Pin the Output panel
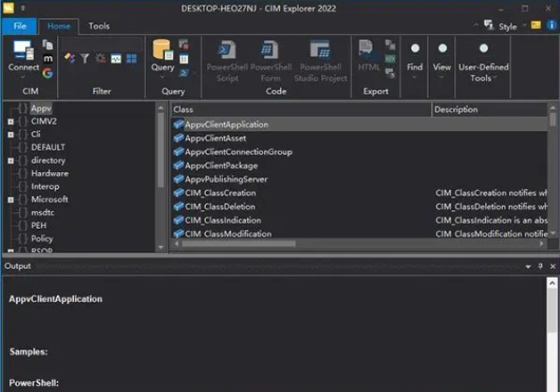 pyautogui.click(x=539, y=266)
